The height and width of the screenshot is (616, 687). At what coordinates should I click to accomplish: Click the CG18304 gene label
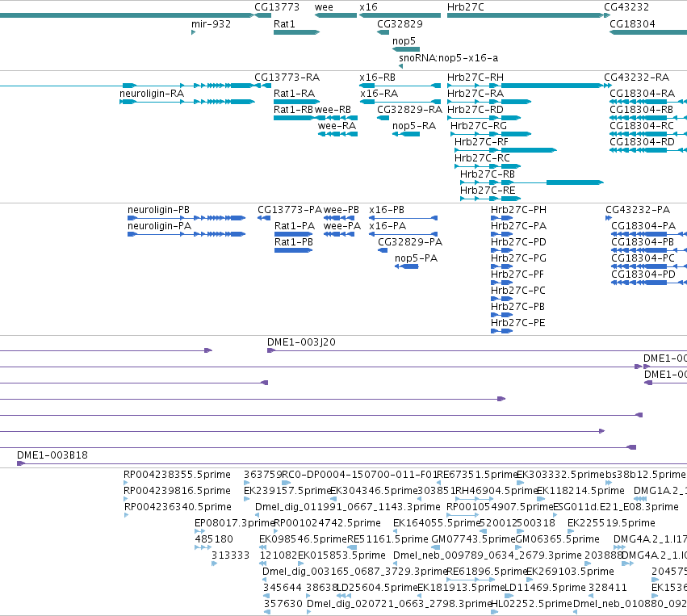pos(632,24)
